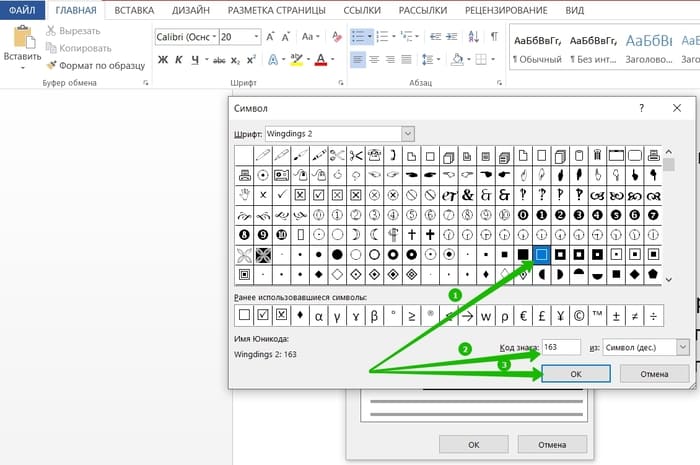Show paragraph marks with the ¶ icon
This screenshot has height=465, width=700.
point(494,36)
